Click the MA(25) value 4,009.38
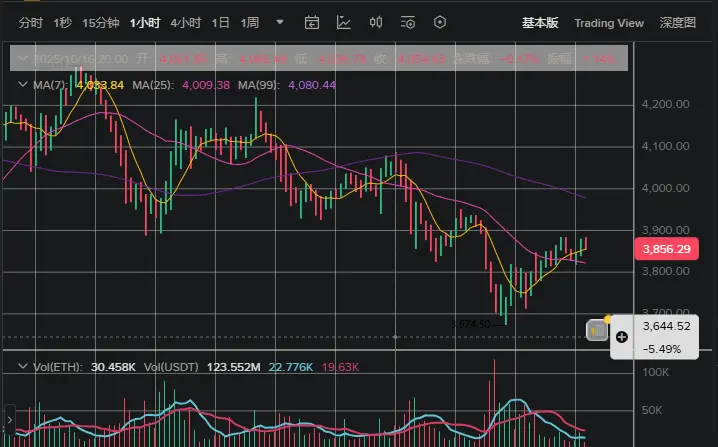The height and width of the screenshot is (447, 718). (206, 85)
